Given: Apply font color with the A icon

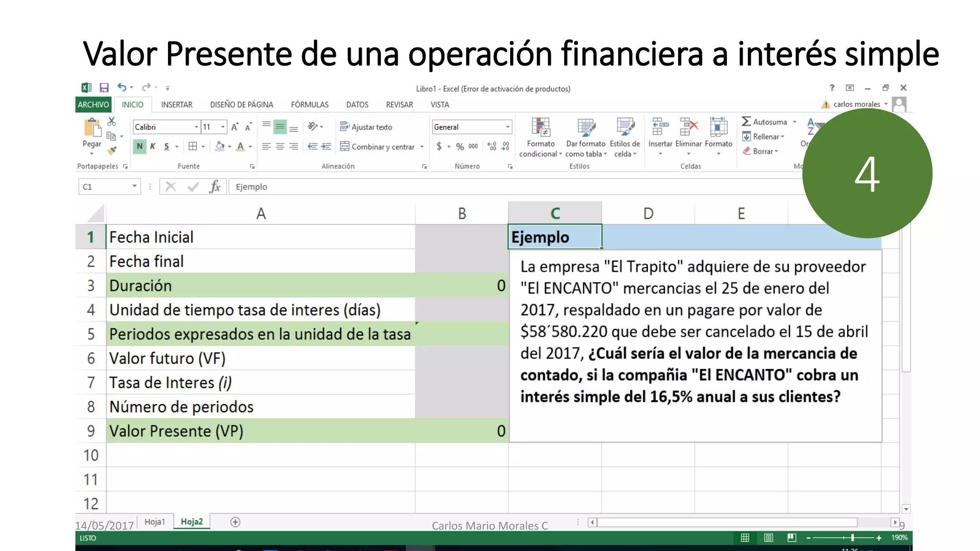Looking at the screenshot, I should 241,146.
